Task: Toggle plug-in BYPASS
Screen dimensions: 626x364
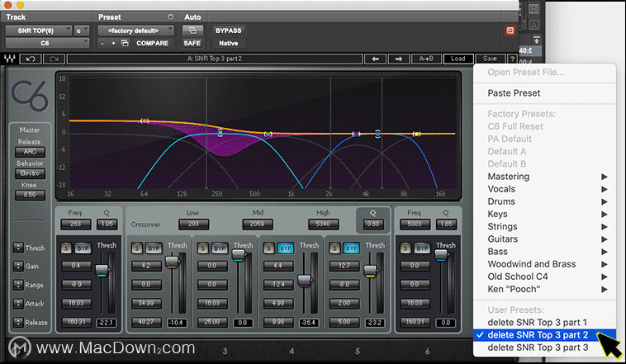Action: [229, 31]
